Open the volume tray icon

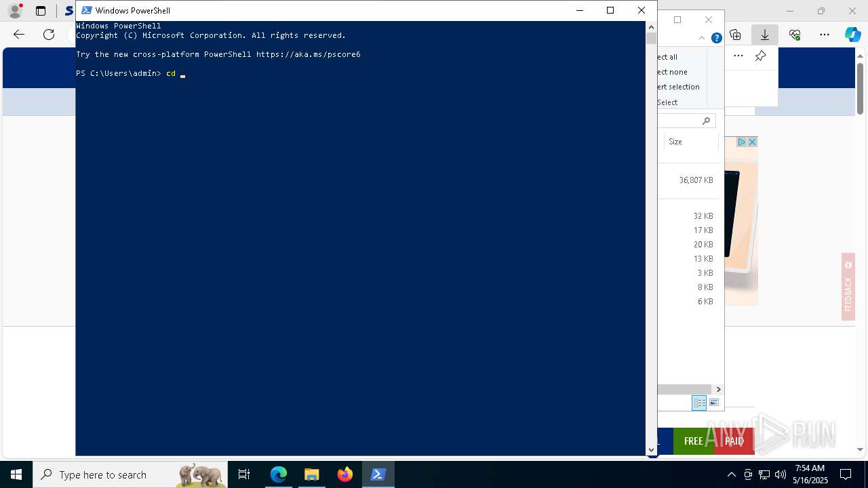pyautogui.click(x=781, y=474)
